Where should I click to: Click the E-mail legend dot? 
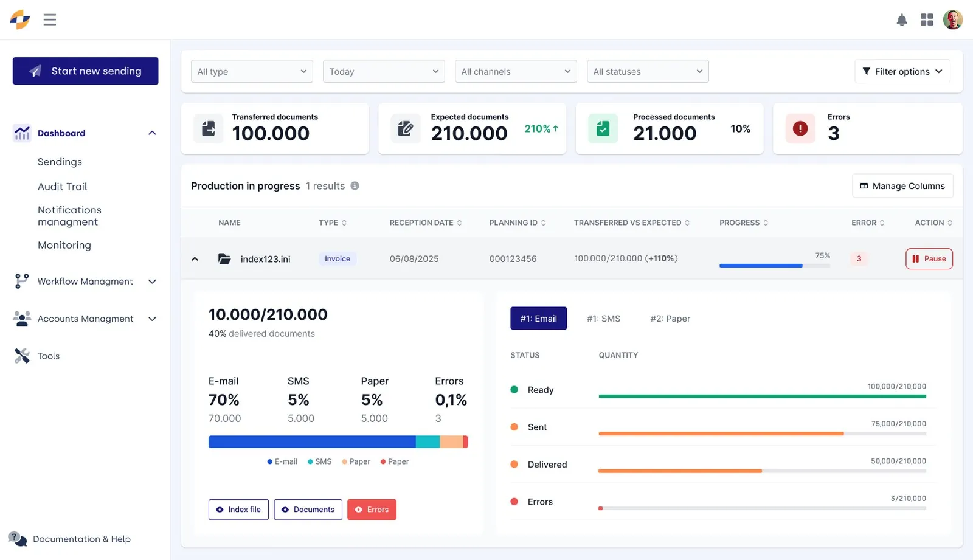click(x=269, y=462)
